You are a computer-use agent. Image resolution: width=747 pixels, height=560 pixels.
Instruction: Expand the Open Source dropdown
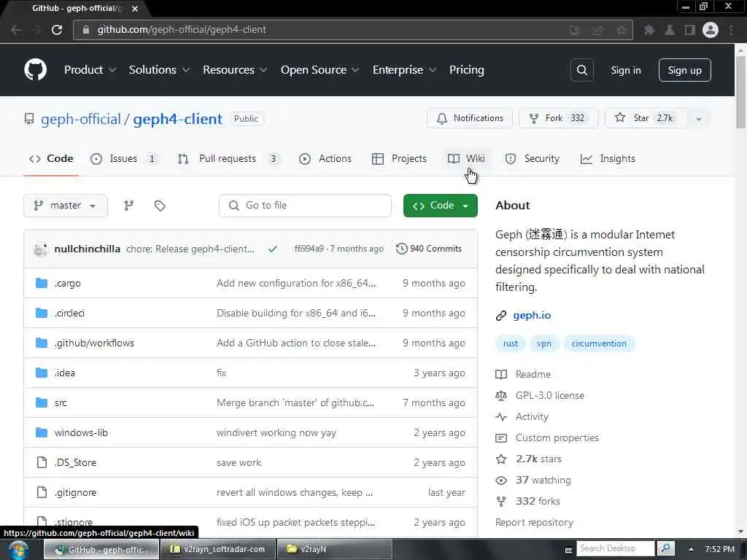coord(320,70)
